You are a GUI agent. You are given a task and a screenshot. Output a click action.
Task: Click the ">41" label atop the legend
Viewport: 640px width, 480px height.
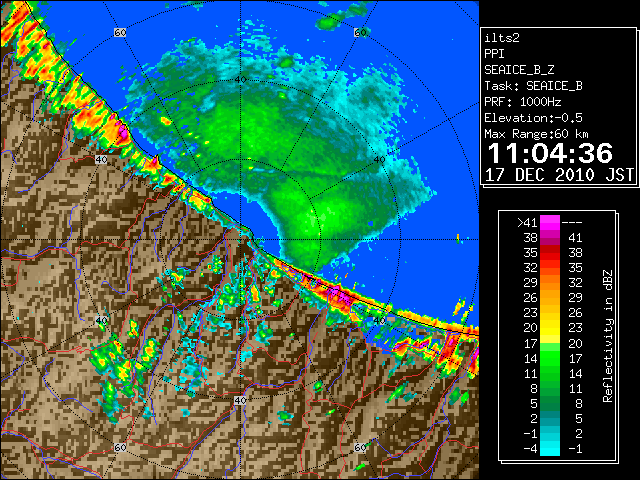[527, 223]
